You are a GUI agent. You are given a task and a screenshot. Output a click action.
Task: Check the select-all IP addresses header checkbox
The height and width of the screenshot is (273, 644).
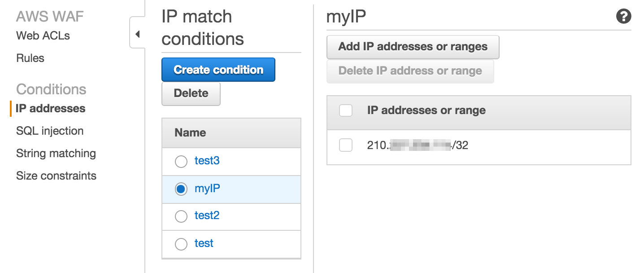[x=346, y=110]
